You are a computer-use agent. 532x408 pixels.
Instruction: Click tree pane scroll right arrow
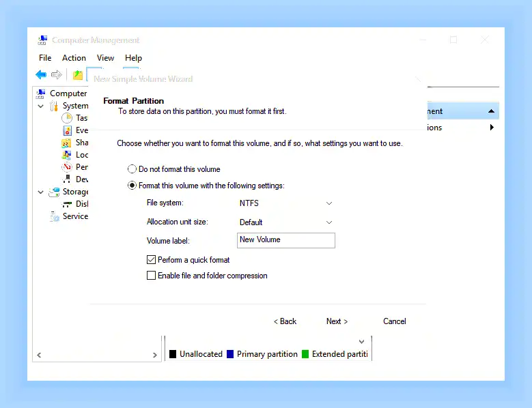click(155, 355)
